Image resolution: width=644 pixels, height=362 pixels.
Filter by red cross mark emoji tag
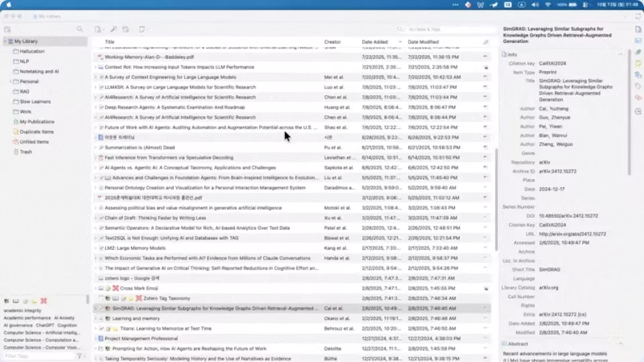click(x=44, y=301)
